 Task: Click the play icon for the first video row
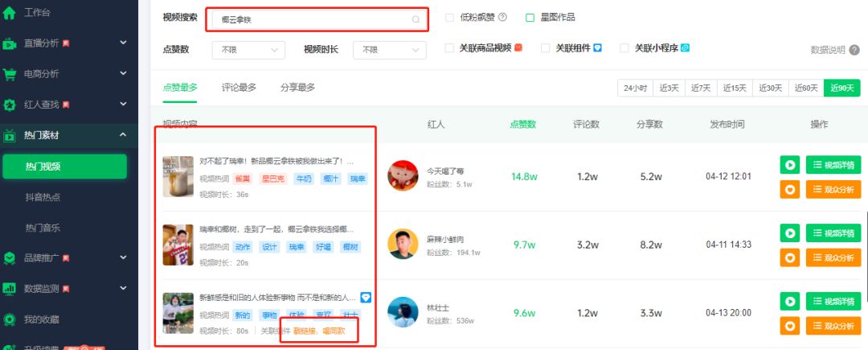click(789, 165)
